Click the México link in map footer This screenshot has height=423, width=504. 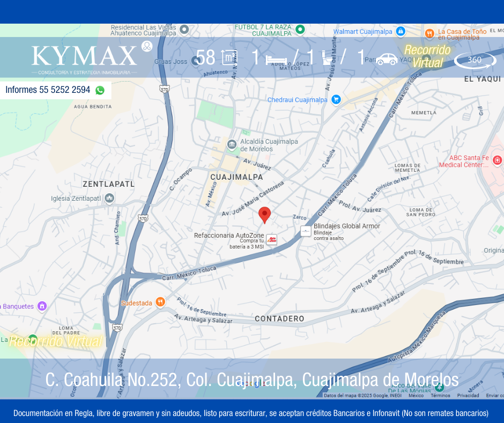click(416, 395)
